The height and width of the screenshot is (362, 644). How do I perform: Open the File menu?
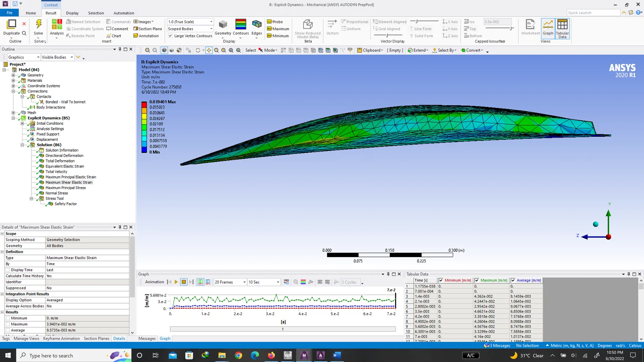[9, 13]
